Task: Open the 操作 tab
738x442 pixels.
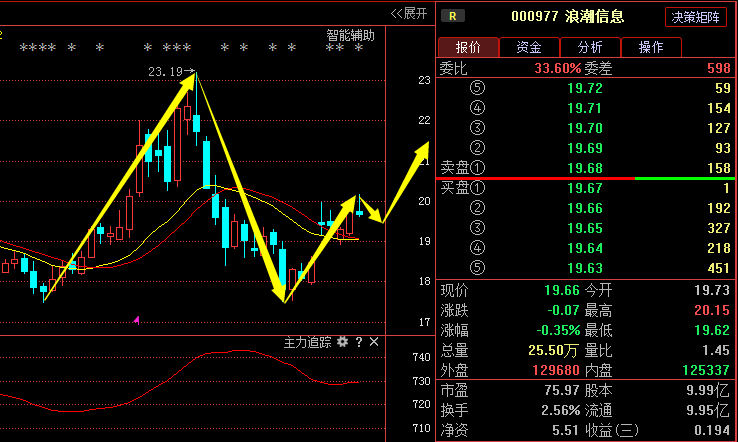Action: pos(651,47)
